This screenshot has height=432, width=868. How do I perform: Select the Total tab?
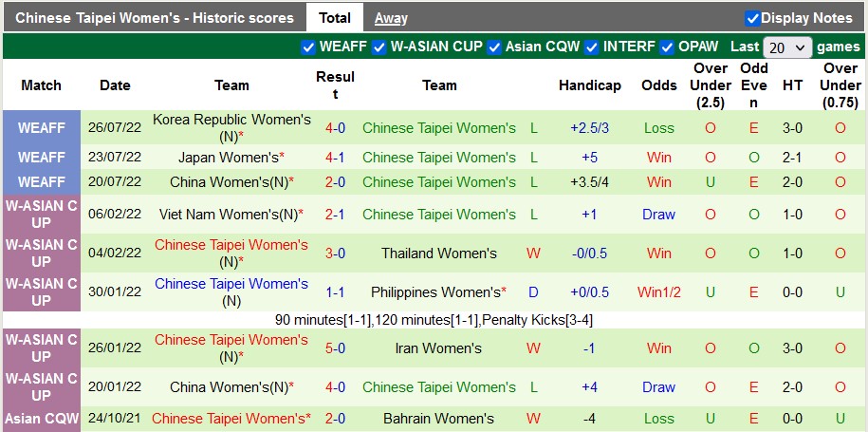(334, 18)
